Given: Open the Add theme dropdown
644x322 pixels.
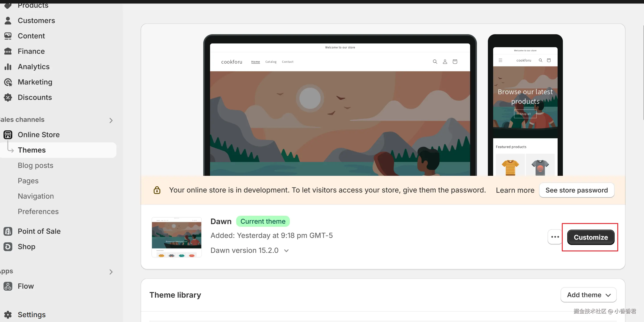Looking at the screenshot, I should click(589, 295).
